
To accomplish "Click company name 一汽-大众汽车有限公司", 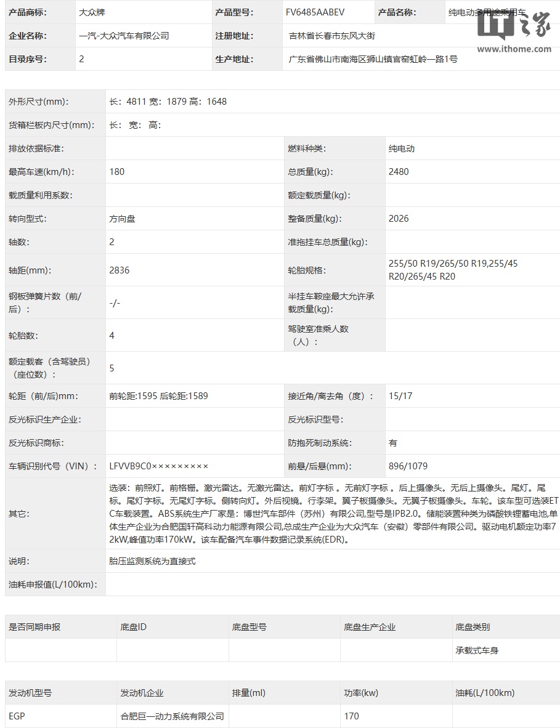I will pos(124,36).
